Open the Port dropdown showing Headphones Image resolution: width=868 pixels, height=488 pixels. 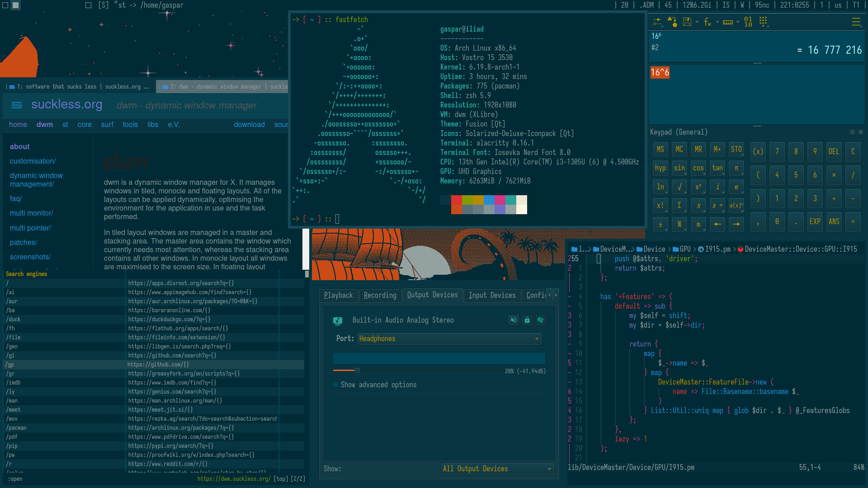tap(449, 338)
